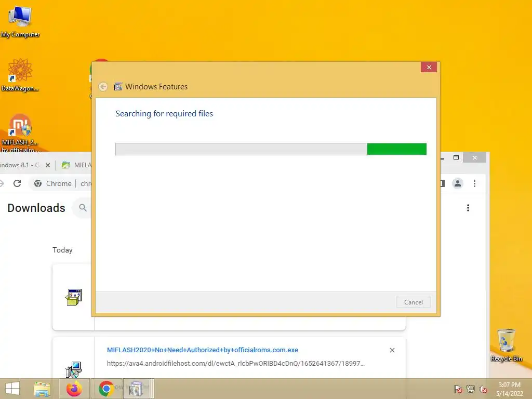Remove MIFLASH2020 download from list

(x=392, y=350)
